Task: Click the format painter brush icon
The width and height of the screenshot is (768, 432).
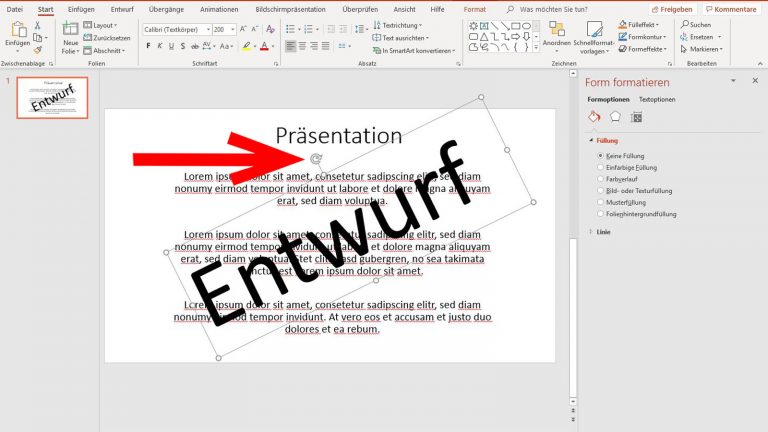Action: (x=38, y=50)
